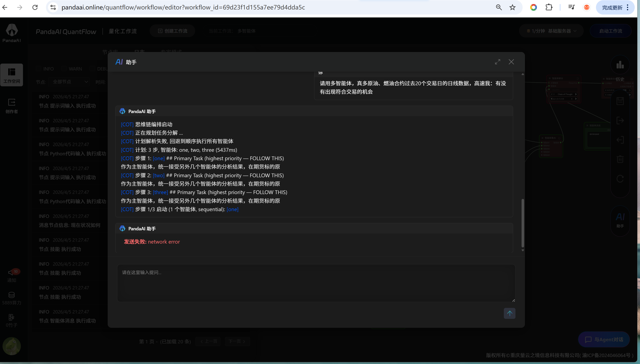Toggle the WARN log filter checkbox

coord(64,68)
